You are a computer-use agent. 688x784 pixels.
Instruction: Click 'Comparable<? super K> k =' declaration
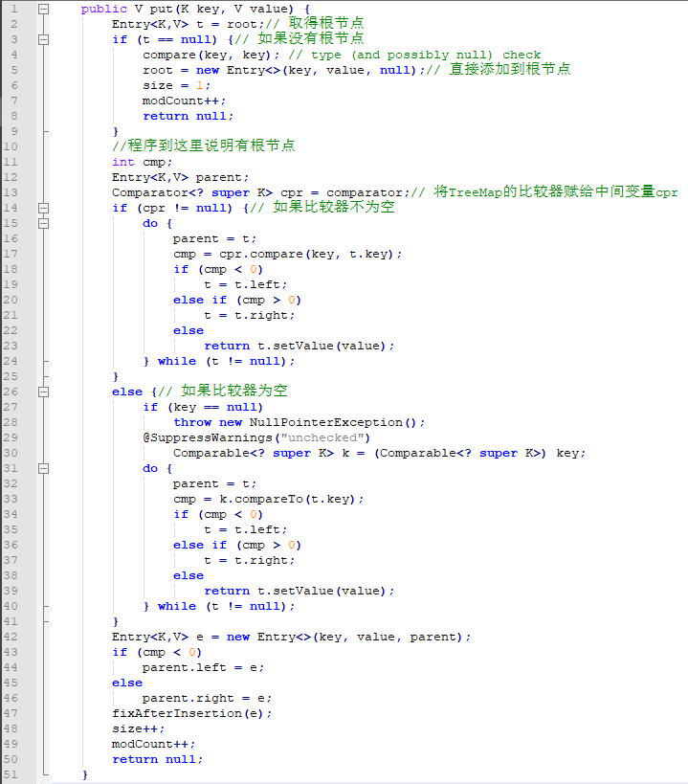(269, 453)
